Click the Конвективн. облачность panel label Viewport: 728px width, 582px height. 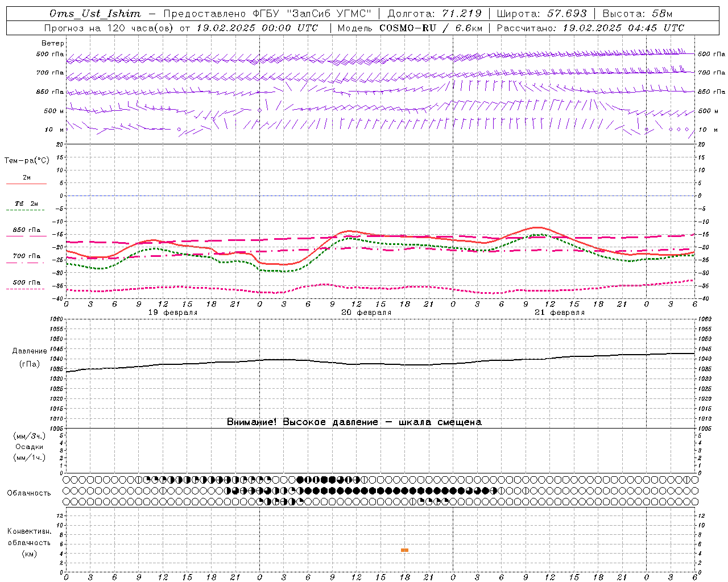[30, 537]
